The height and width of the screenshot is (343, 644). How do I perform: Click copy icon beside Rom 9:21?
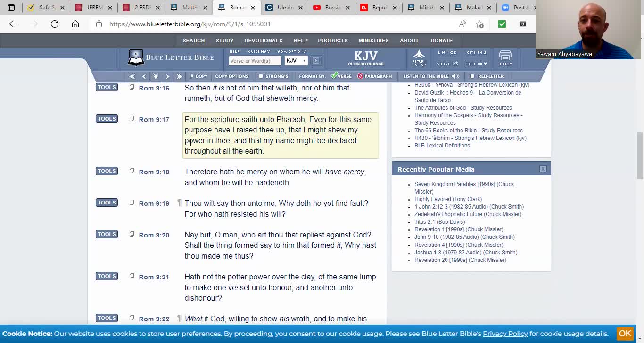132,276
